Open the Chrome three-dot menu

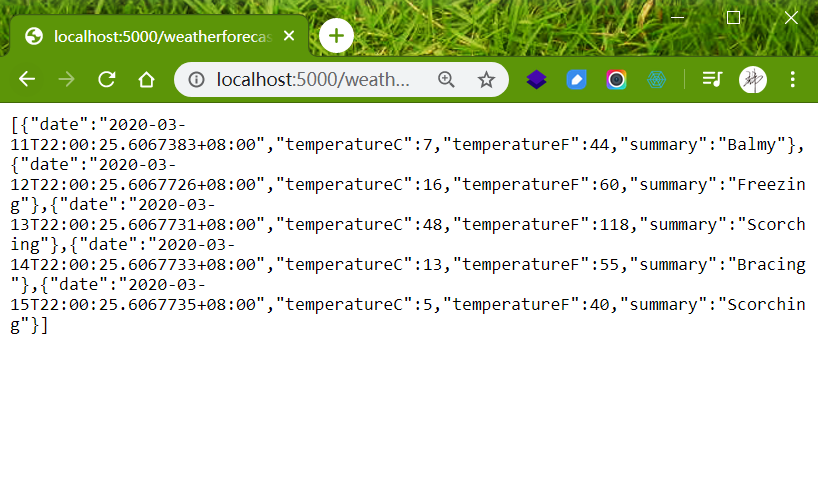tap(793, 80)
